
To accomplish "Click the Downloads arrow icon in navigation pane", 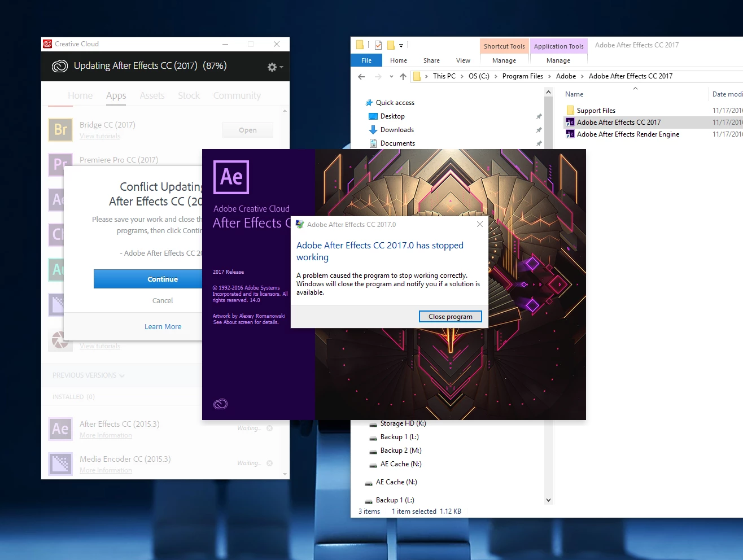I will (x=373, y=130).
